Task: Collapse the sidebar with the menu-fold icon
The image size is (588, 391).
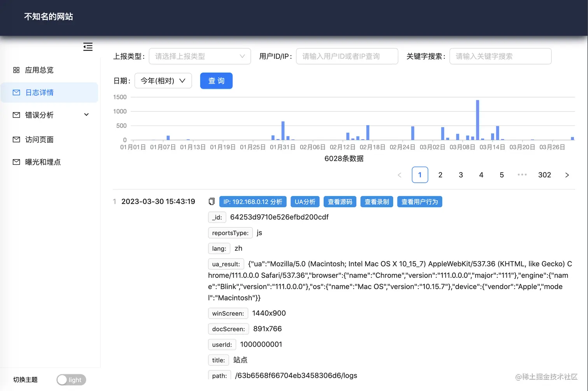Action: (x=88, y=47)
